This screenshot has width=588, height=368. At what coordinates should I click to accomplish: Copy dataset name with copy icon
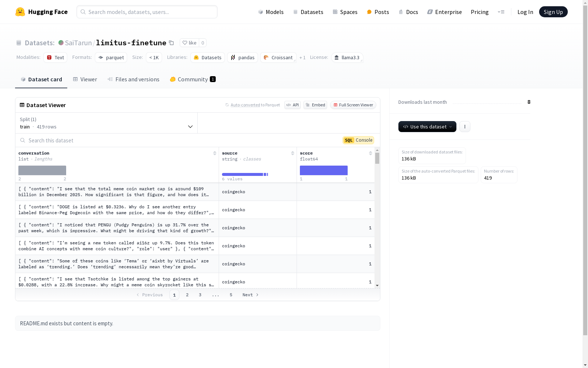pos(171,43)
